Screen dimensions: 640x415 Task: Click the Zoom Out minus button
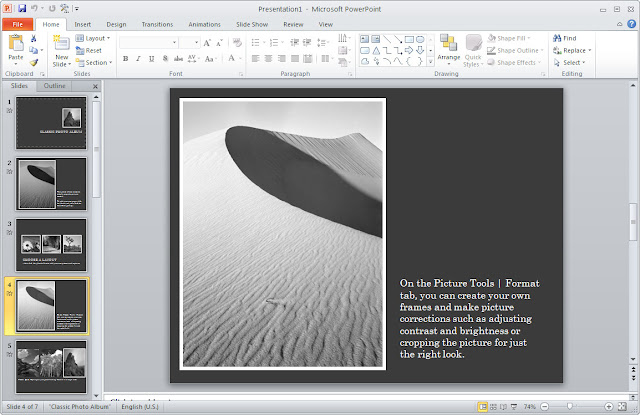coord(544,406)
